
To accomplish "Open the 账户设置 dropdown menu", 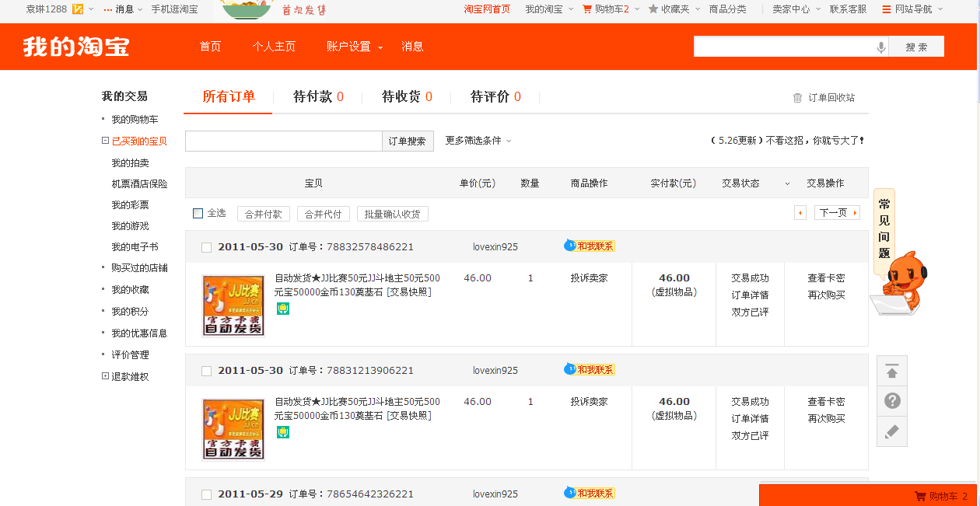I will [355, 47].
